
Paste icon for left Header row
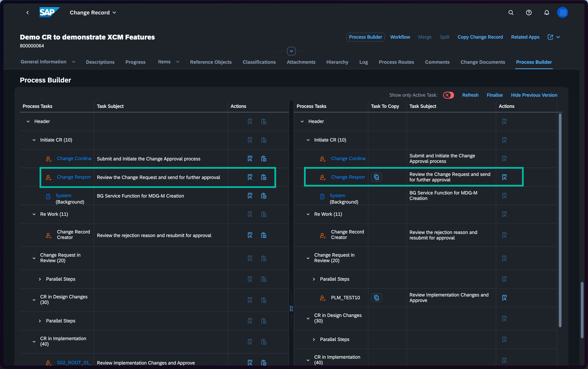(x=264, y=121)
